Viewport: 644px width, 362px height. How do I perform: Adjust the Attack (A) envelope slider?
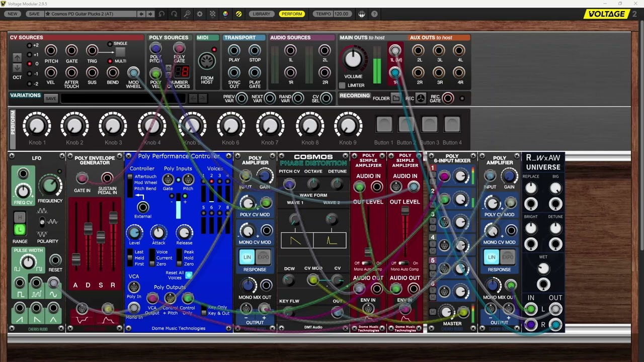point(76,259)
